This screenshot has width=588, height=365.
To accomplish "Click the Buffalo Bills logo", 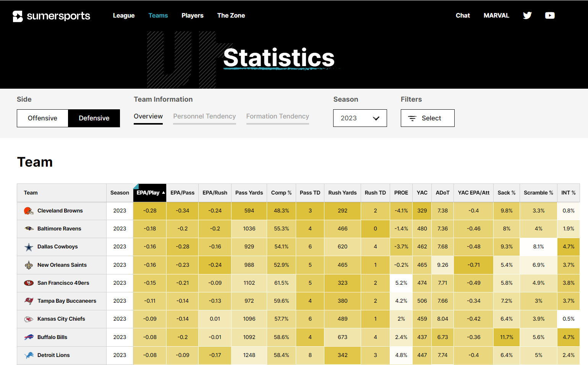I will click(x=29, y=337).
